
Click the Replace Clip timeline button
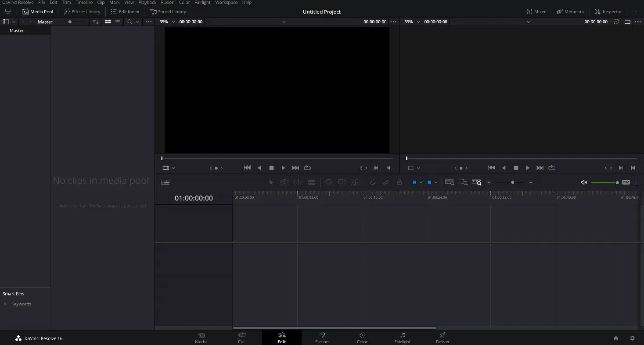356,182
